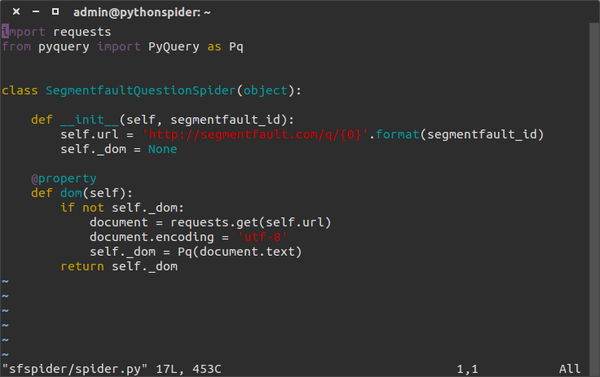Image resolution: width=600 pixels, height=377 pixels.
Task: Maximize the terminal window
Action: pos(55,12)
